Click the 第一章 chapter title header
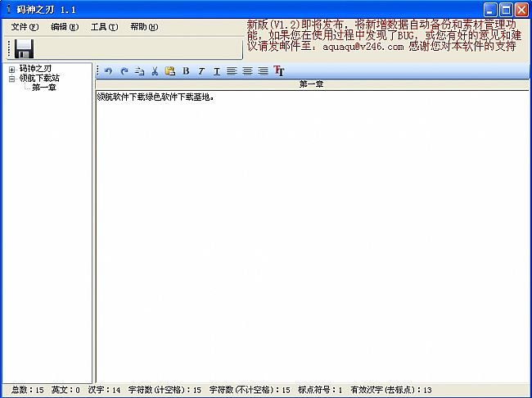This screenshot has width=532, height=398. [312, 84]
